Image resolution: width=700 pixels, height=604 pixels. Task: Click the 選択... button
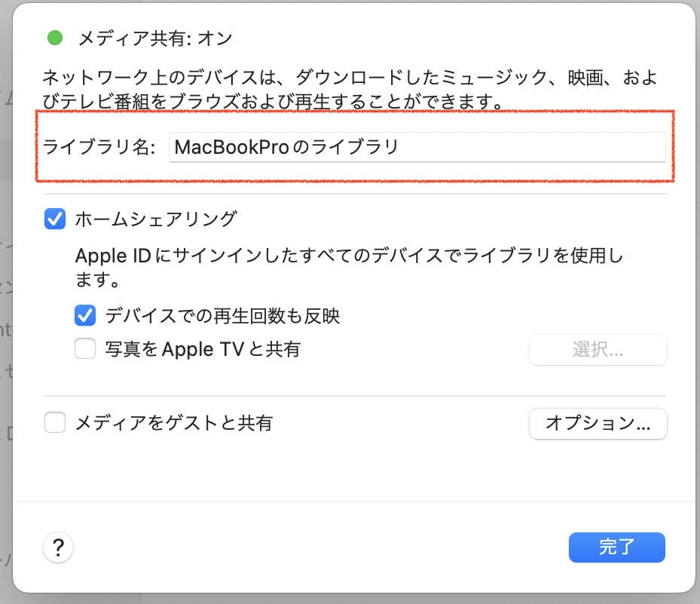tap(598, 350)
